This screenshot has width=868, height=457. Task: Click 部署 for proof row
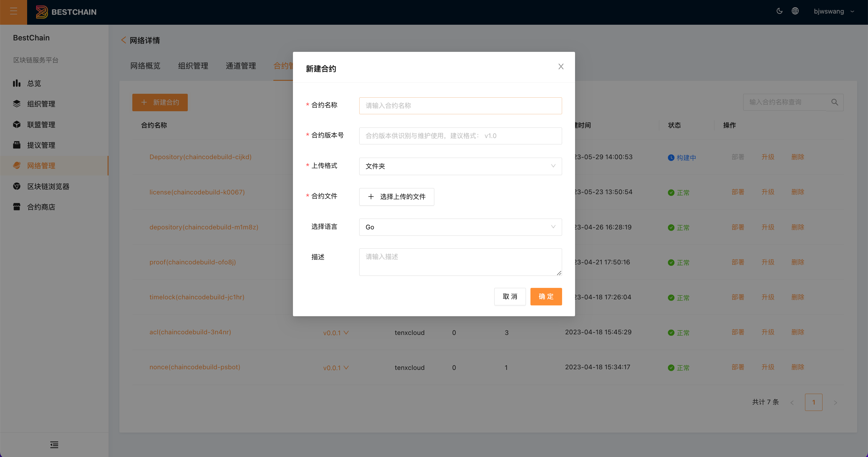click(x=738, y=262)
